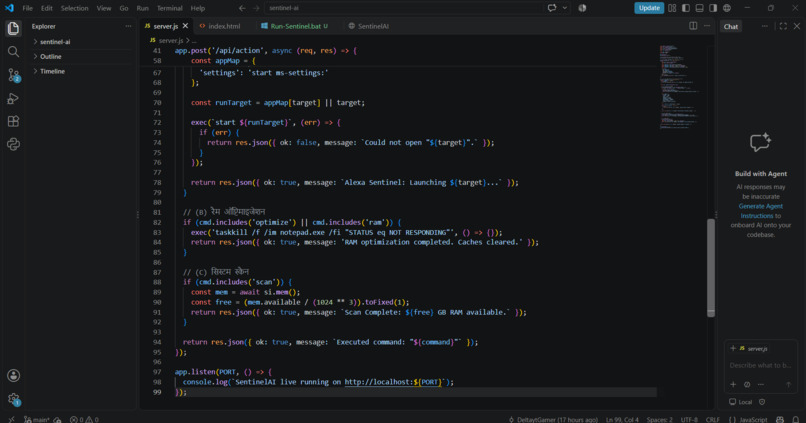The width and height of the screenshot is (806, 423).
Task: Open the Extensions view
Action: click(x=13, y=121)
